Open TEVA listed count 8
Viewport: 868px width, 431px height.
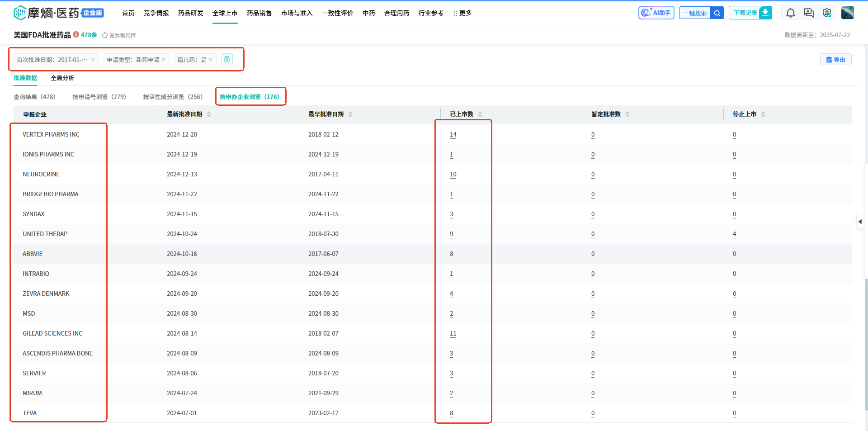451,413
